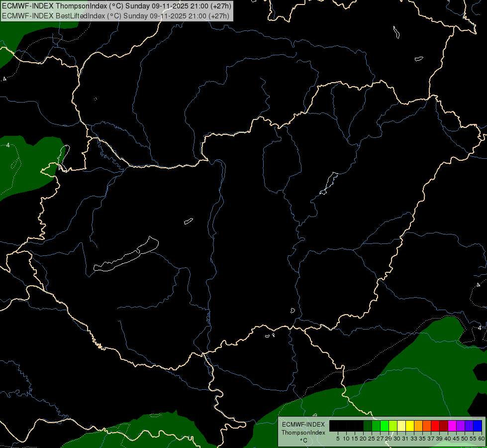This screenshot has width=487, height=448.
Task: Click the legend label ThompsonIndex
Action: (x=303, y=433)
